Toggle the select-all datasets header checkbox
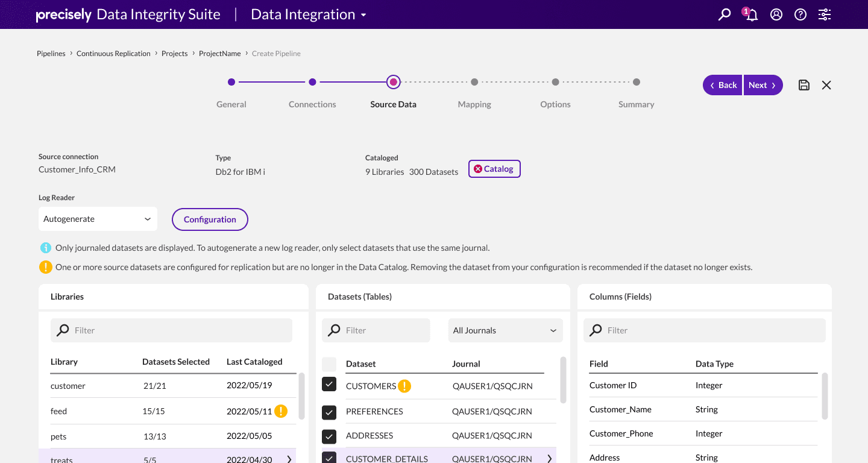The width and height of the screenshot is (868, 463). tap(329, 364)
